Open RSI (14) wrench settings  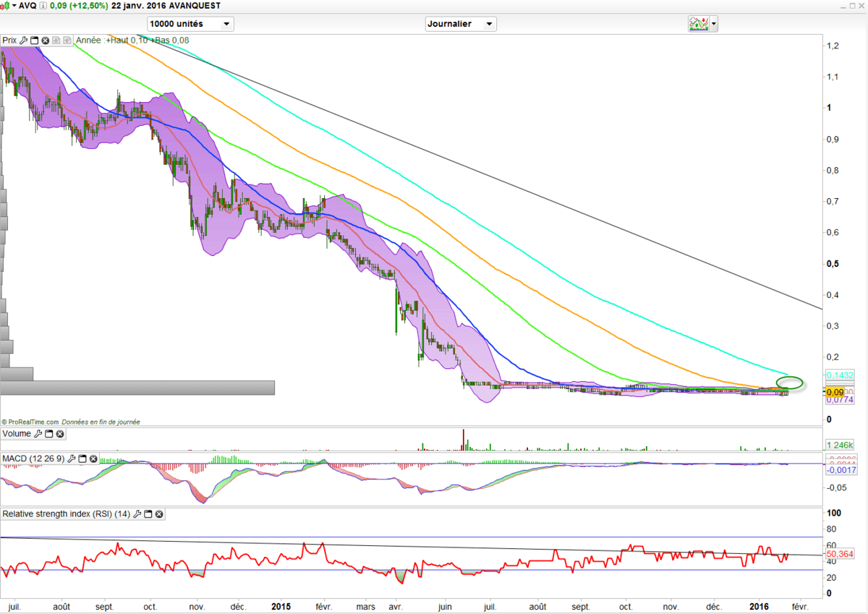pyautogui.click(x=137, y=514)
